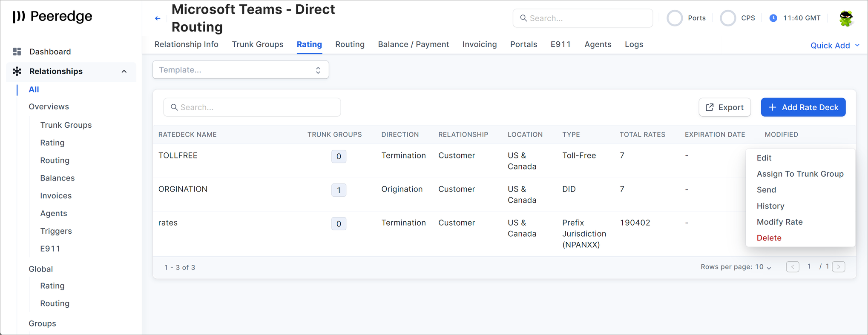Open the Template dropdown
868x335 pixels.
[x=241, y=70]
